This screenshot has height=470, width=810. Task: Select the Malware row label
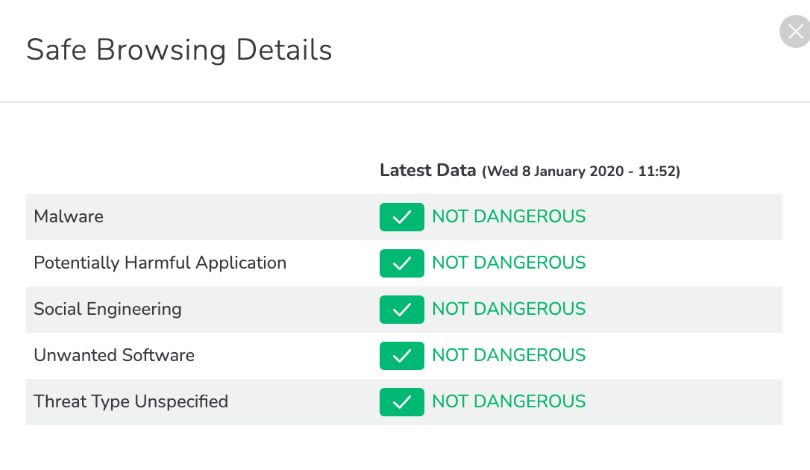coord(69,216)
